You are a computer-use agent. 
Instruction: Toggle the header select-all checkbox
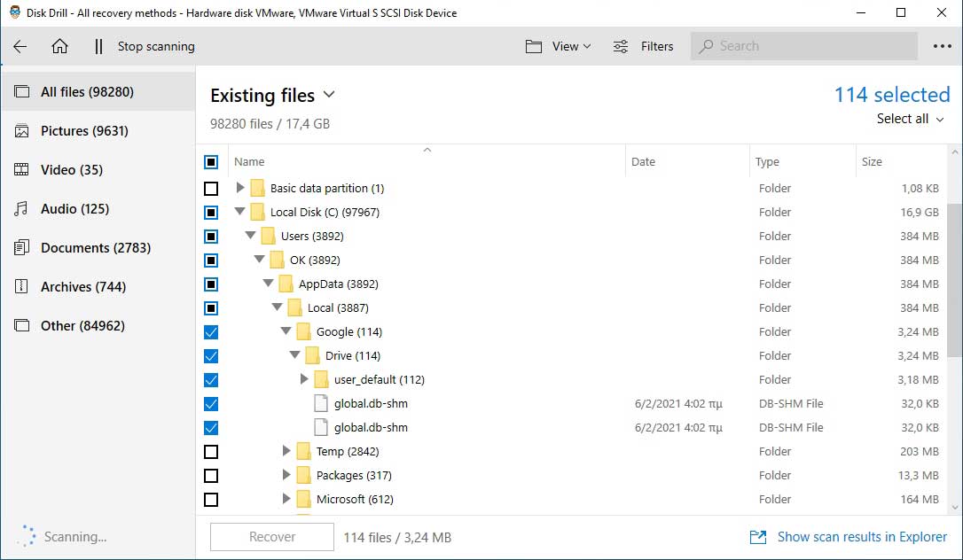pyautogui.click(x=211, y=162)
